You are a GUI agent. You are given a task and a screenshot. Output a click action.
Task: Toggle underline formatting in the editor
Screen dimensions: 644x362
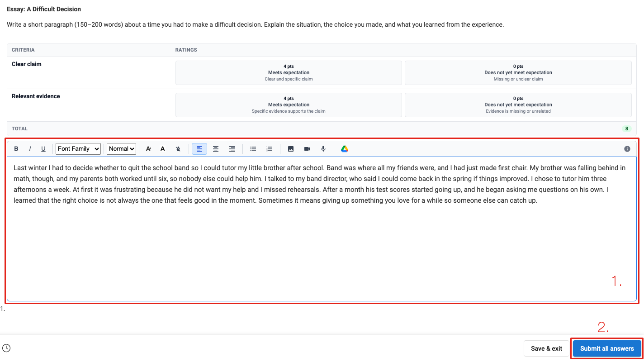coord(43,149)
